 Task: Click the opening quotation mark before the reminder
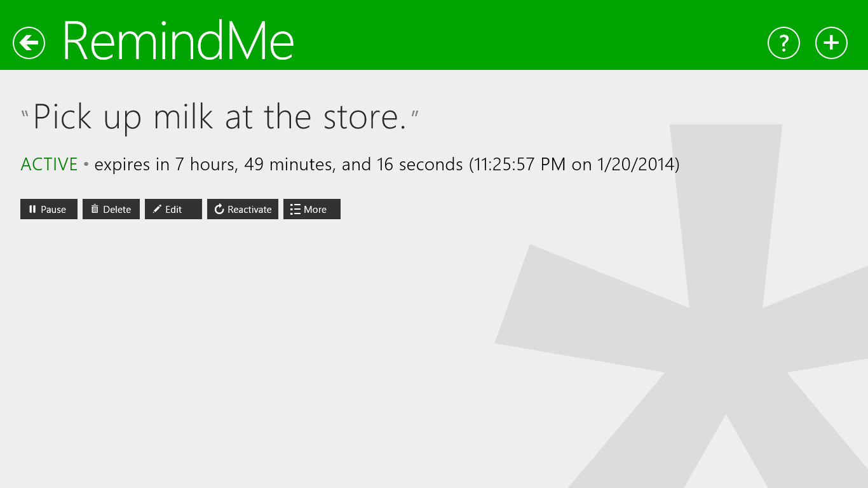(x=25, y=114)
